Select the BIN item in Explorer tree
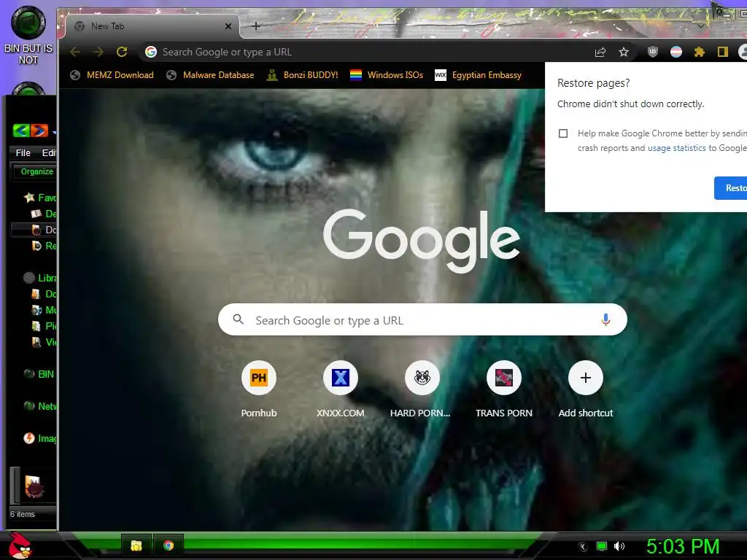This screenshot has width=747, height=560. [x=39, y=374]
